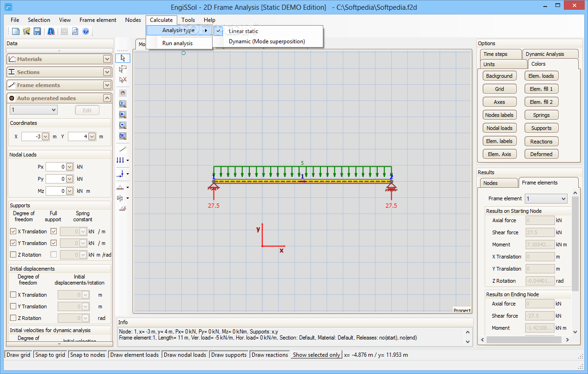Select the arrow pointer tool
The image size is (588, 374).
pos(123,58)
